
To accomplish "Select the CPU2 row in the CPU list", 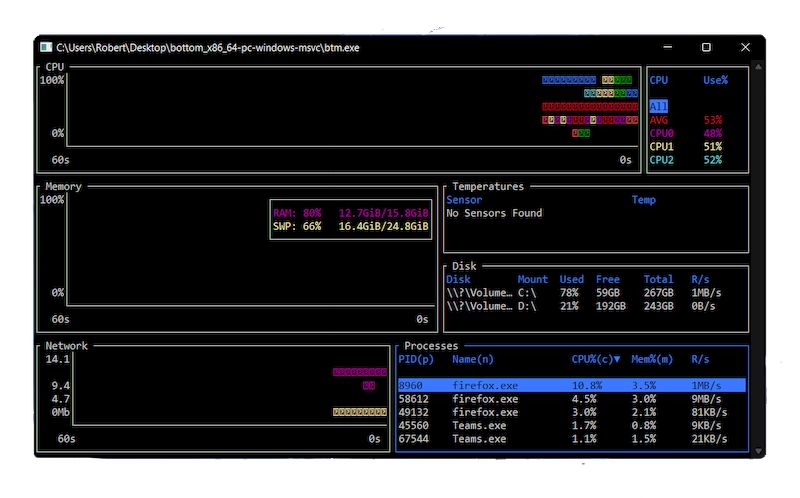I will (x=686, y=160).
